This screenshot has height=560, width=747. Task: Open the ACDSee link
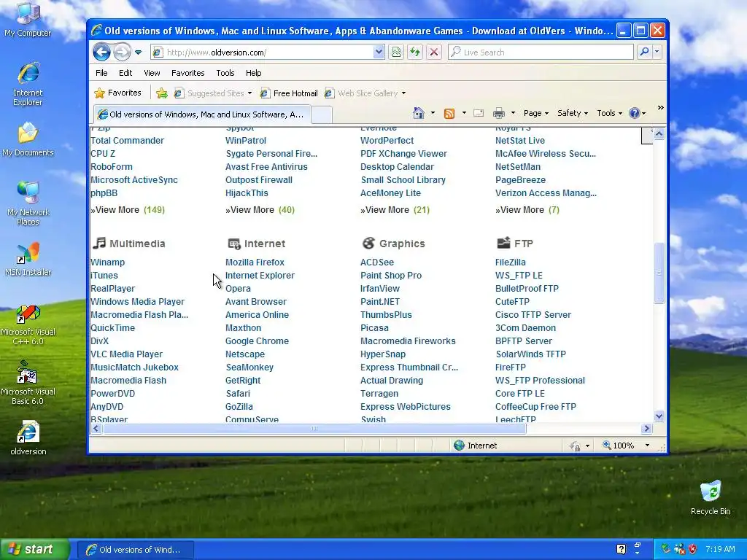click(377, 262)
